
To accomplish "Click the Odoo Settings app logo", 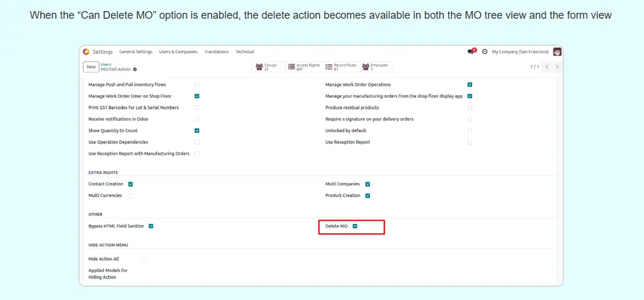I will point(86,51).
